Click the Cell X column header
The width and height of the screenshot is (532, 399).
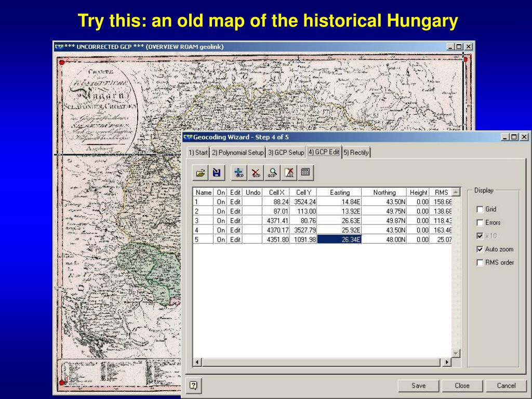276,192
